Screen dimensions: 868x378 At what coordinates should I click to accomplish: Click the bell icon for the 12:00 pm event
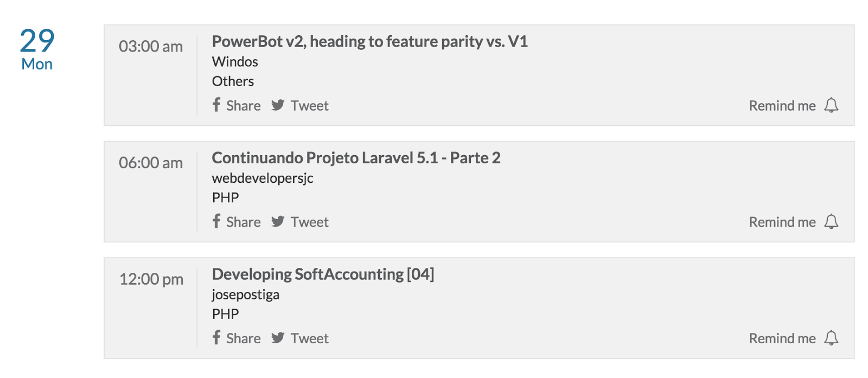(x=832, y=338)
